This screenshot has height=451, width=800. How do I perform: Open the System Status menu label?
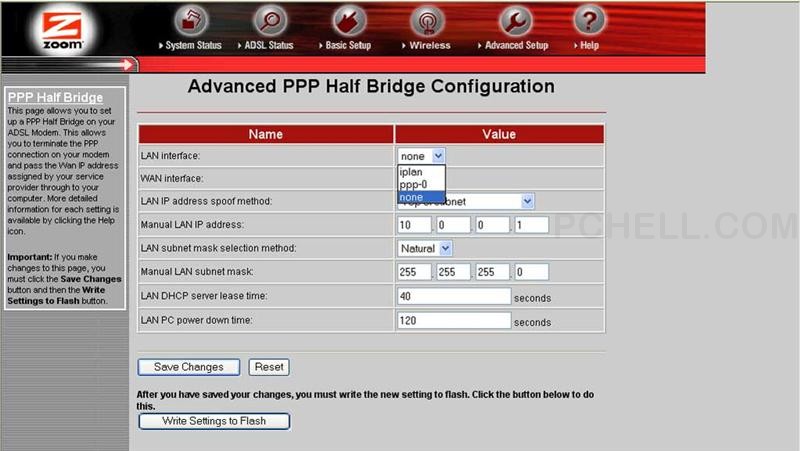point(194,46)
